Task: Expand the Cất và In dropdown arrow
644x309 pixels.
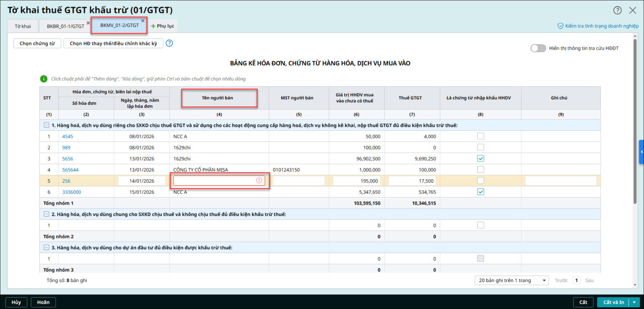Action: (635, 302)
